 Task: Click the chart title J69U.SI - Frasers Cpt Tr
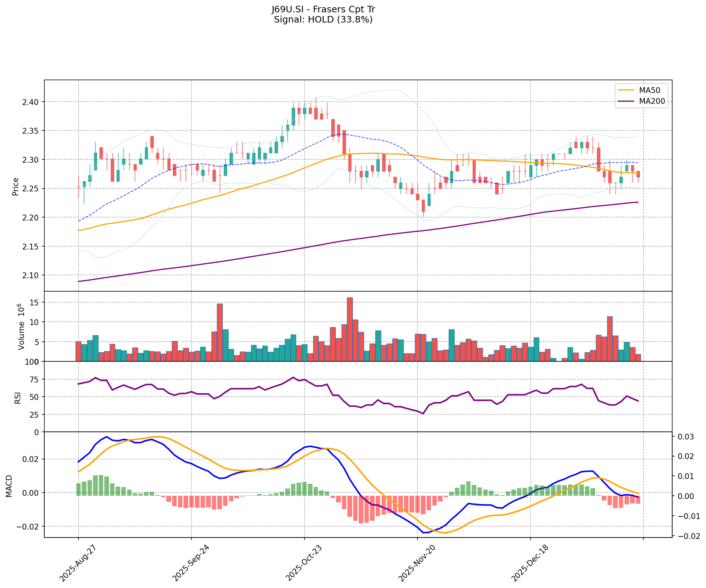[x=323, y=9]
